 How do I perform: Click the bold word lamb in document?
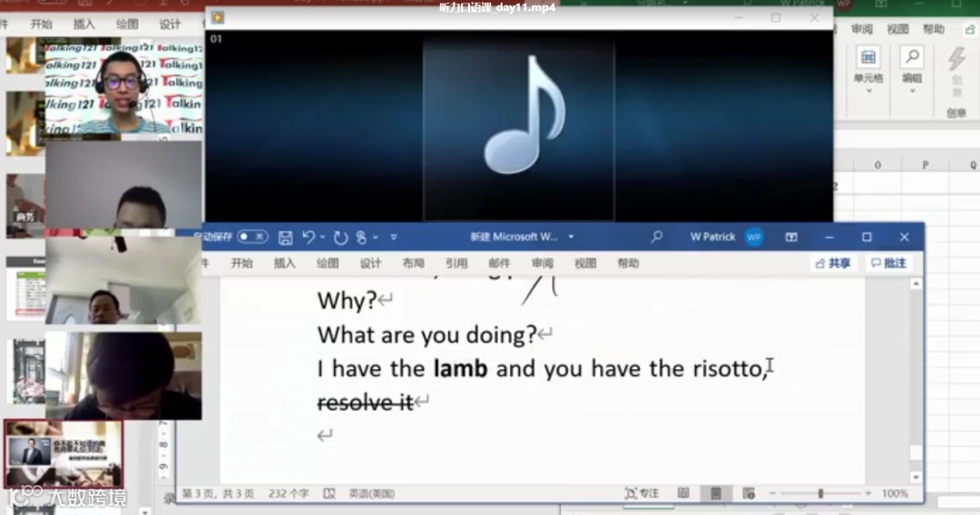(x=460, y=368)
